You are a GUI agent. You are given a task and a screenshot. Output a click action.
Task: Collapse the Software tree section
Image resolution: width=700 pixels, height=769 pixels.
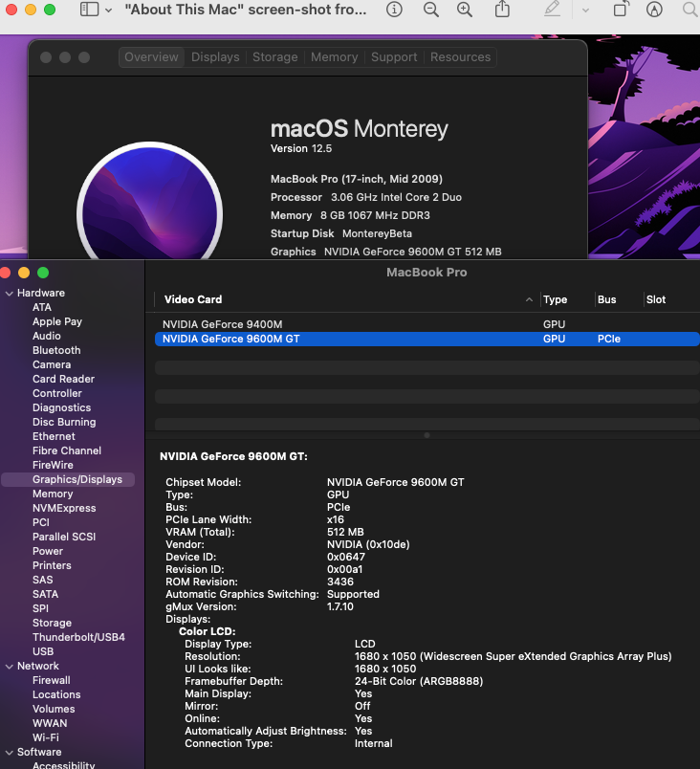point(9,753)
